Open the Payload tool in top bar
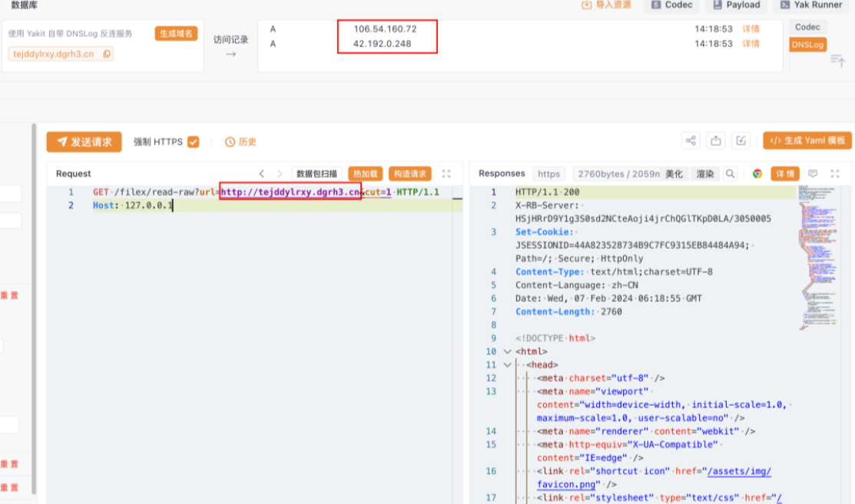Image resolution: width=855 pixels, height=504 pixels. click(736, 5)
